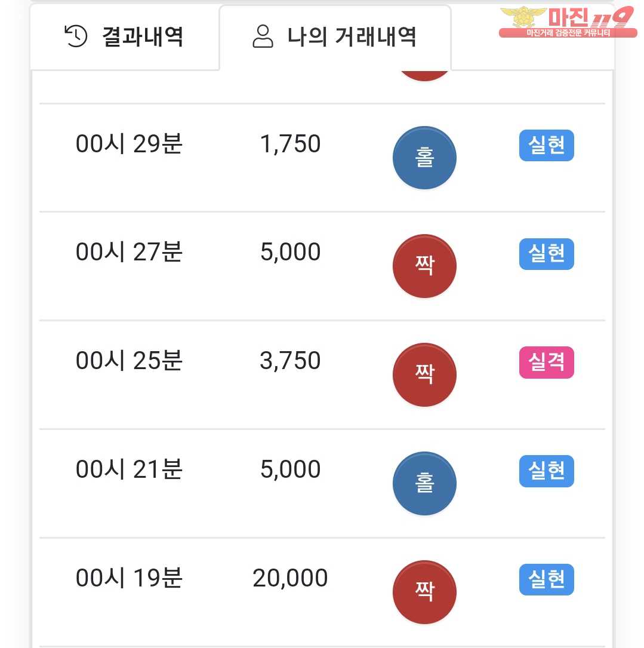
Task: Click the 실현 badge for 00시 27분
Action: 546,254
